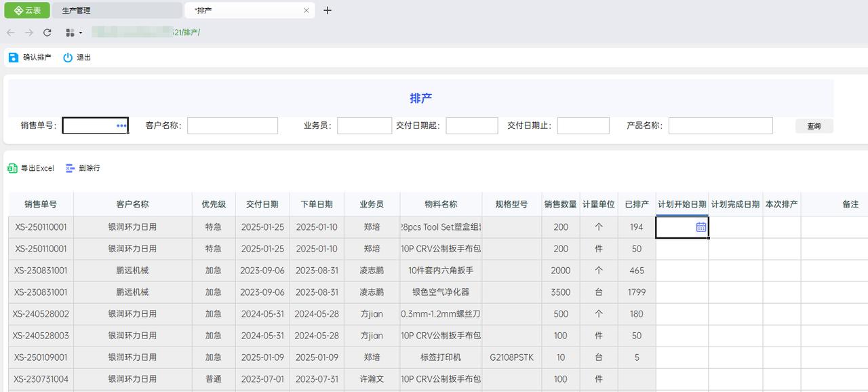Switch to the 生产管理 tab
This screenshot has width=868, height=392.
click(117, 10)
